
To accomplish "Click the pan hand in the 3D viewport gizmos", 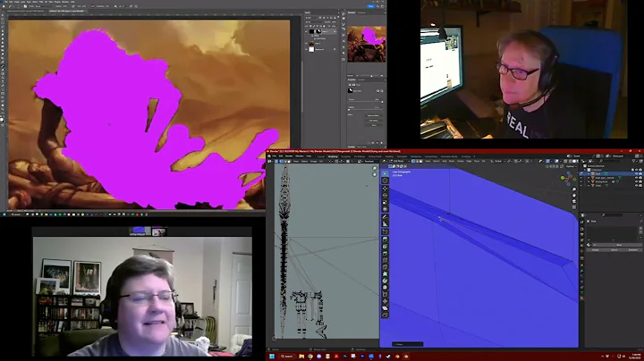I will (574, 196).
